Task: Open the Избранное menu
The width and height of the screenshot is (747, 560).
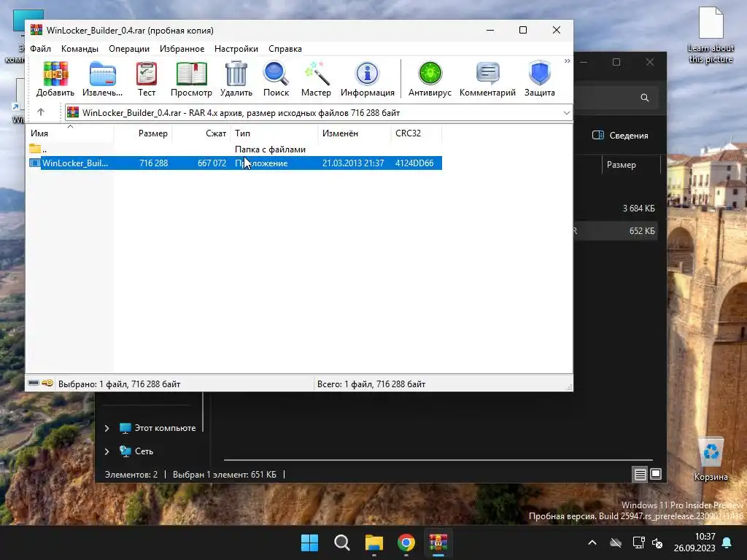Action: click(182, 49)
